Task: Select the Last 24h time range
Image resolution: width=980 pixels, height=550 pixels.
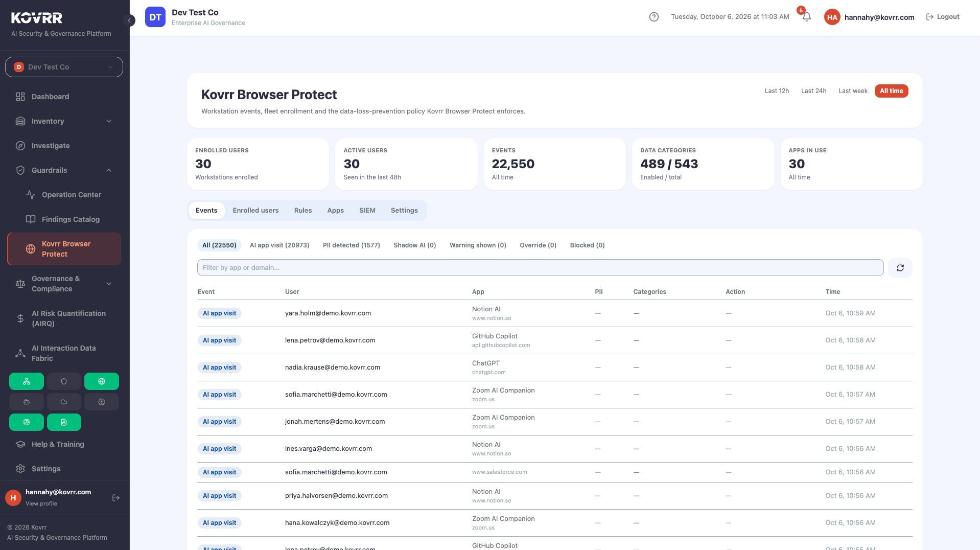Action: pos(813,91)
